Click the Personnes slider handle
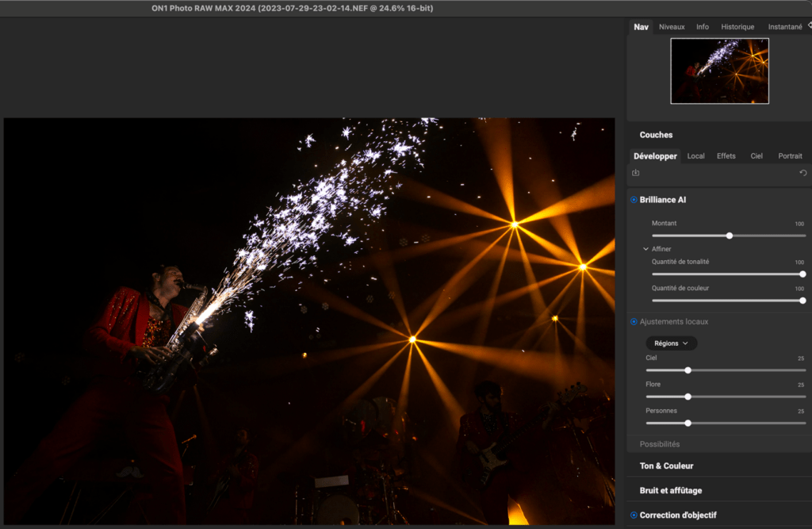This screenshot has width=812, height=529. pyautogui.click(x=688, y=423)
